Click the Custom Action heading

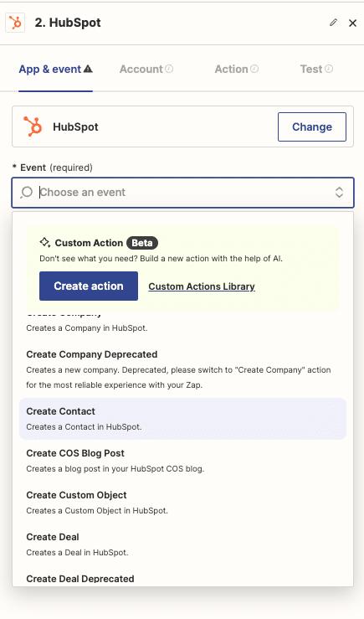tap(89, 243)
